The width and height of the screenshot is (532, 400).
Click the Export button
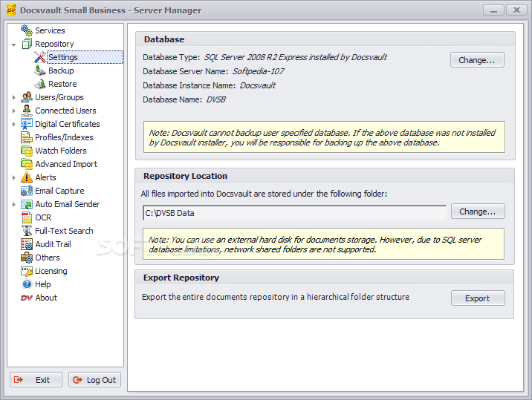tap(478, 298)
